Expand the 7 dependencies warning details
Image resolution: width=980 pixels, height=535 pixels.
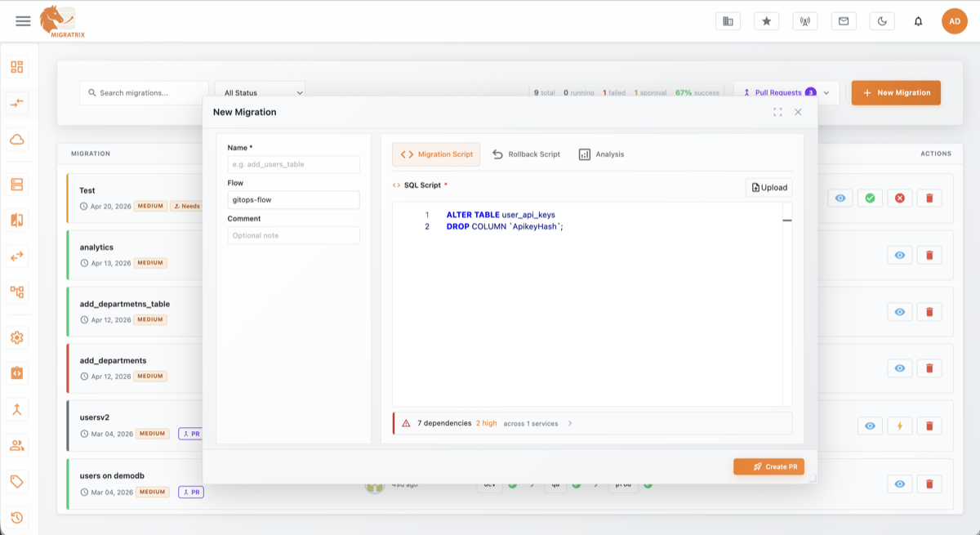point(569,423)
